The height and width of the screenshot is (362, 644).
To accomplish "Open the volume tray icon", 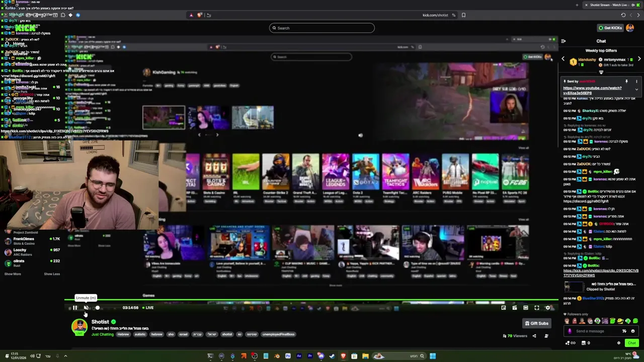I will coord(32,356).
